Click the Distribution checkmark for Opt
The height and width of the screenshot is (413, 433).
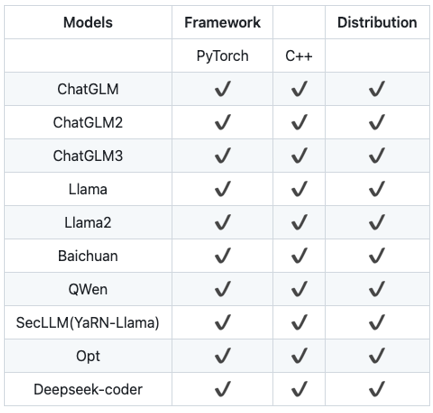377,356
